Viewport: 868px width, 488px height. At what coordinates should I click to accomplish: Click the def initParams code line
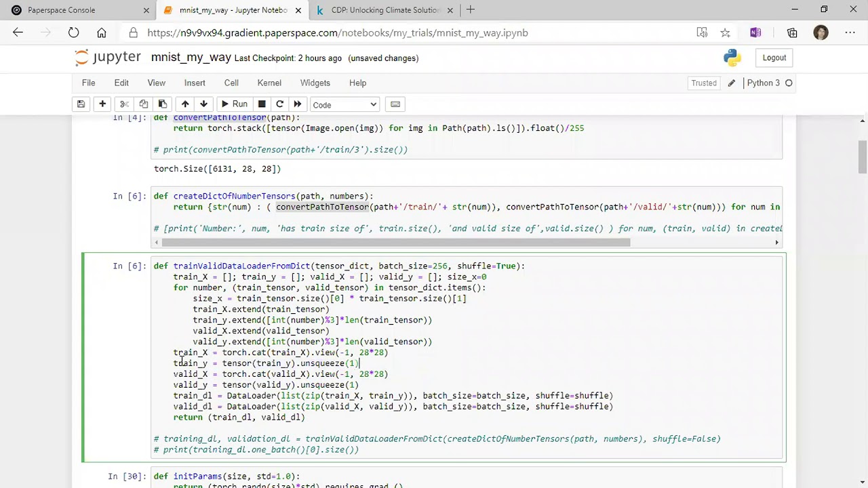pos(226,476)
